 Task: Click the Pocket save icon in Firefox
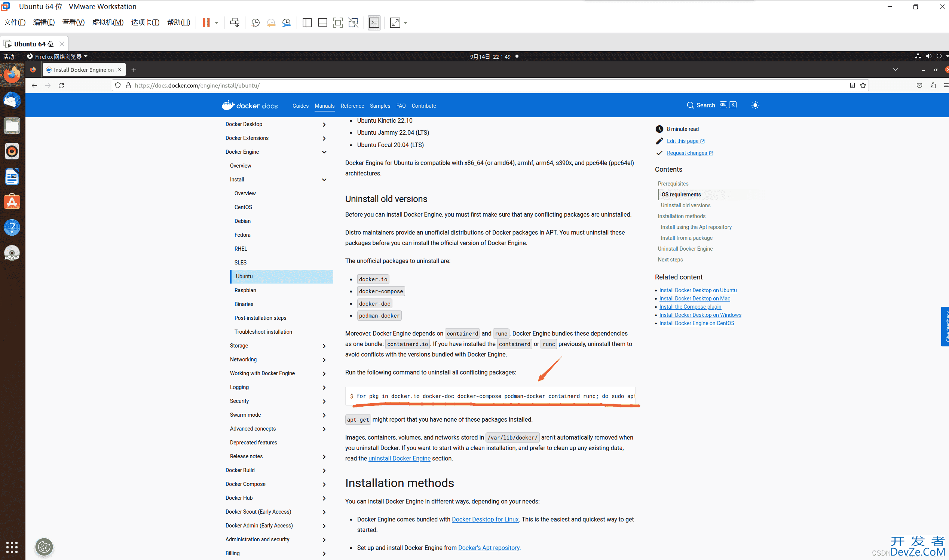point(919,86)
